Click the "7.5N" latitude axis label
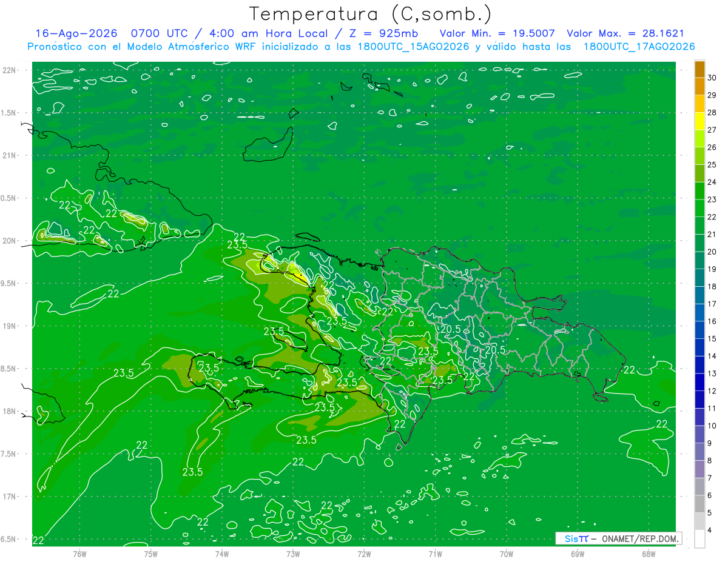728x562 pixels. pyautogui.click(x=9, y=454)
